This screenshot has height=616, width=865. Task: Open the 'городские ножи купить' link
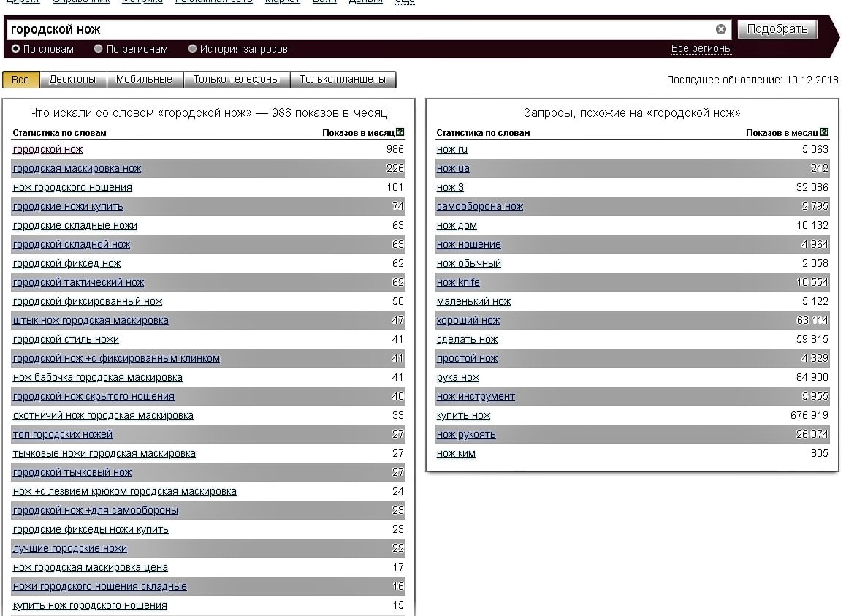68,207
